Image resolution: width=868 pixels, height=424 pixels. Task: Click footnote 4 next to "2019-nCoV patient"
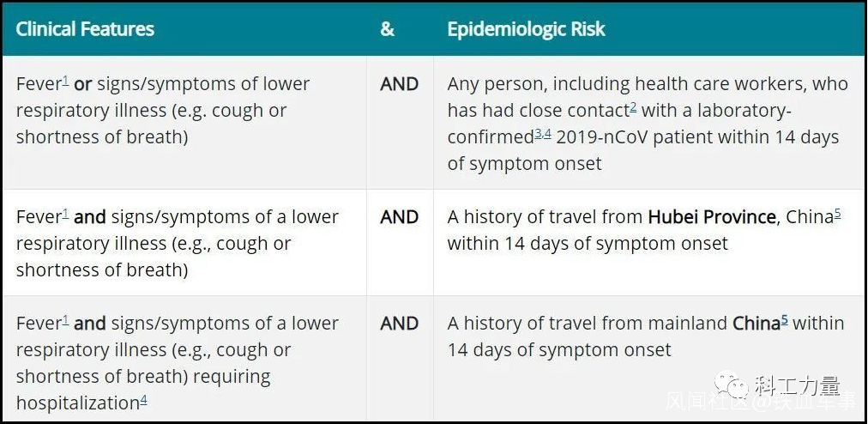[547, 135]
